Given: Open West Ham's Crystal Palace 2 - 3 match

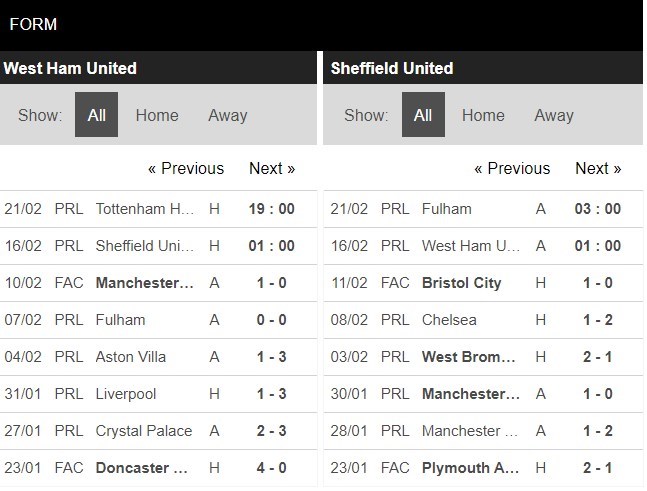Looking at the screenshot, I should 144,431.
